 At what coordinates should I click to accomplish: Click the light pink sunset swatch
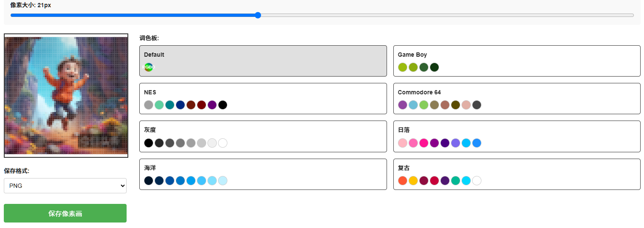click(x=403, y=143)
